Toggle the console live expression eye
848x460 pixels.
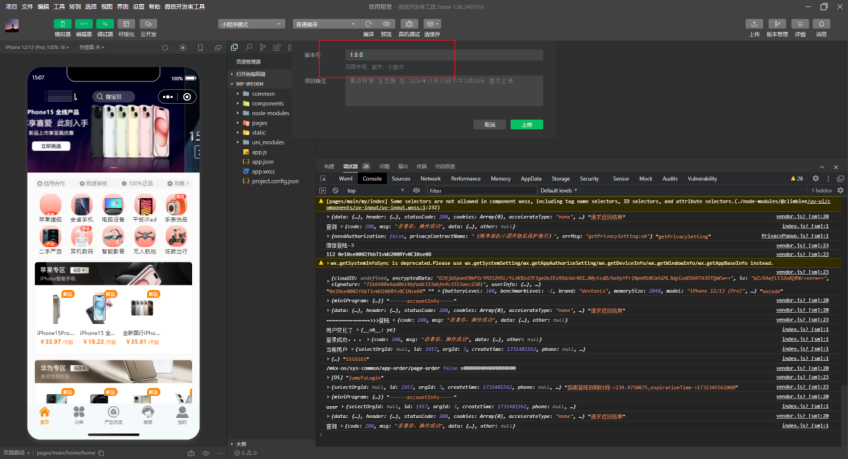(416, 190)
